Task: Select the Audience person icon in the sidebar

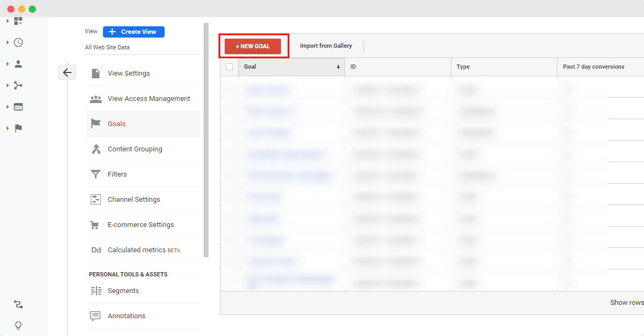Action: pos(18,63)
